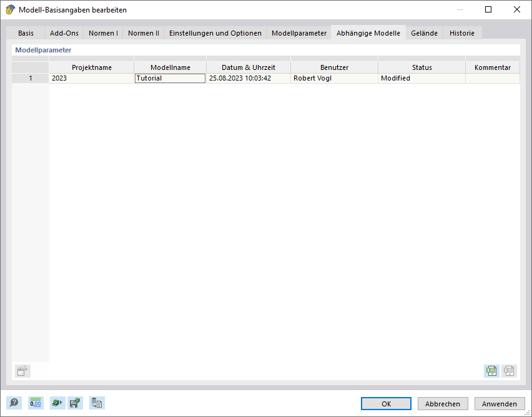Click the Abbrechen button
This screenshot has width=532, height=417.
443,404
